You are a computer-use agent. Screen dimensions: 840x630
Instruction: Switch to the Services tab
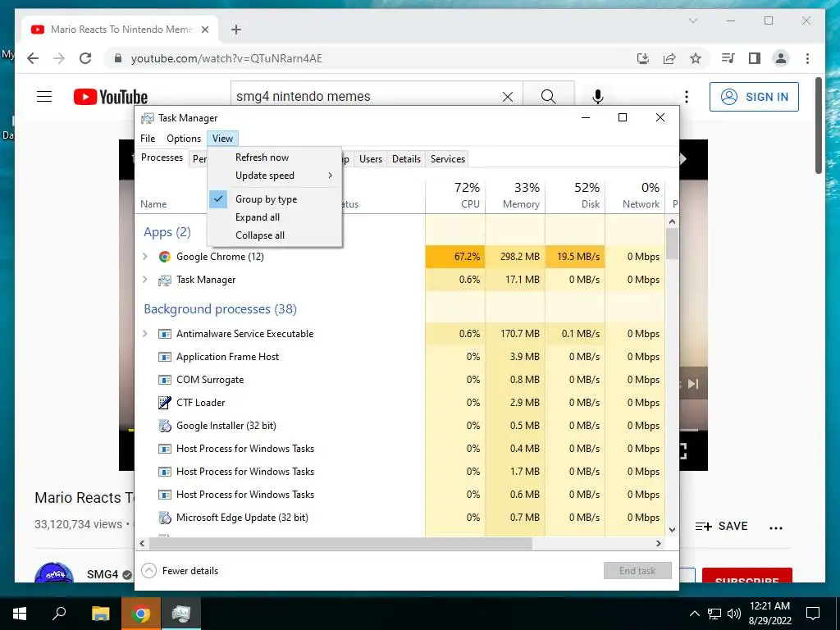[x=447, y=158]
